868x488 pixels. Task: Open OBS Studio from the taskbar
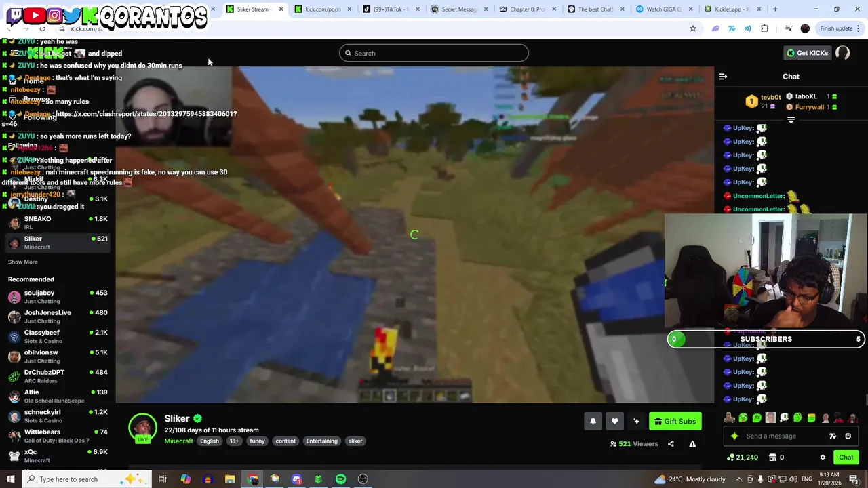click(363, 479)
